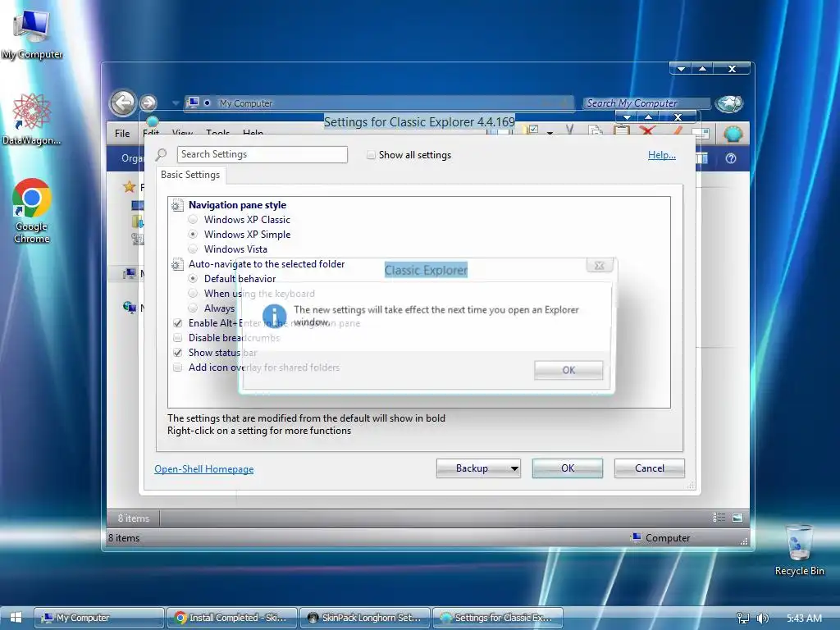Click into the Search Settings field

click(262, 154)
